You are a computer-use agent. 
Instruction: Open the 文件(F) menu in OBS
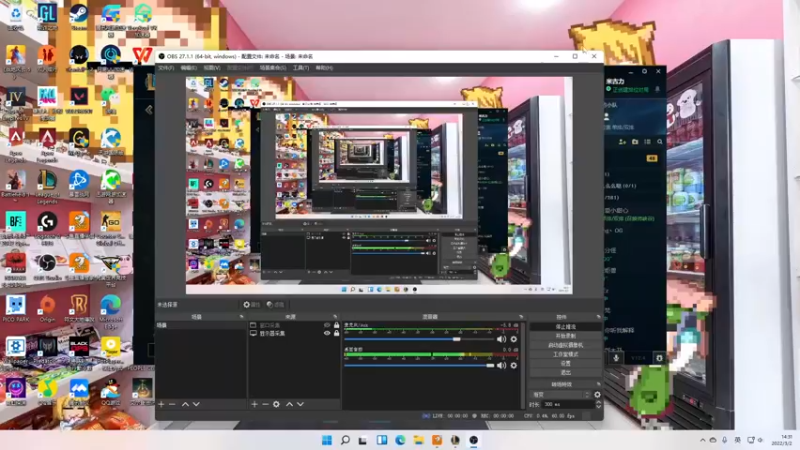click(166, 68)
